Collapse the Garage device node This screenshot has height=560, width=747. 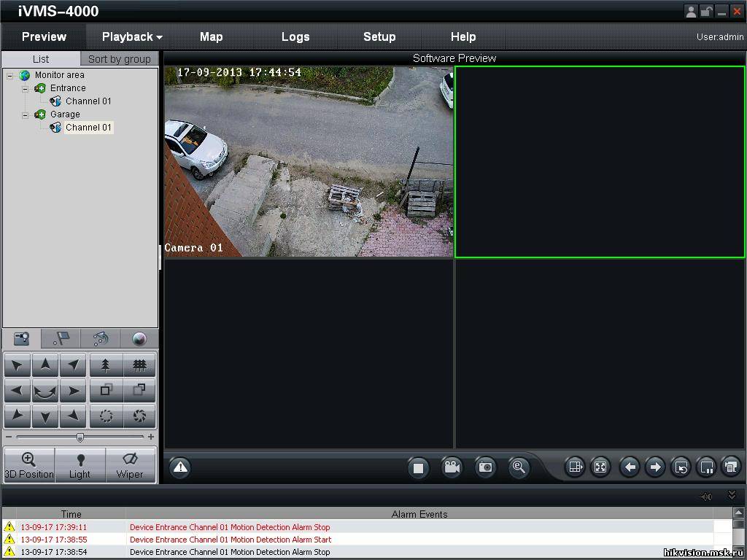[26, 114]
